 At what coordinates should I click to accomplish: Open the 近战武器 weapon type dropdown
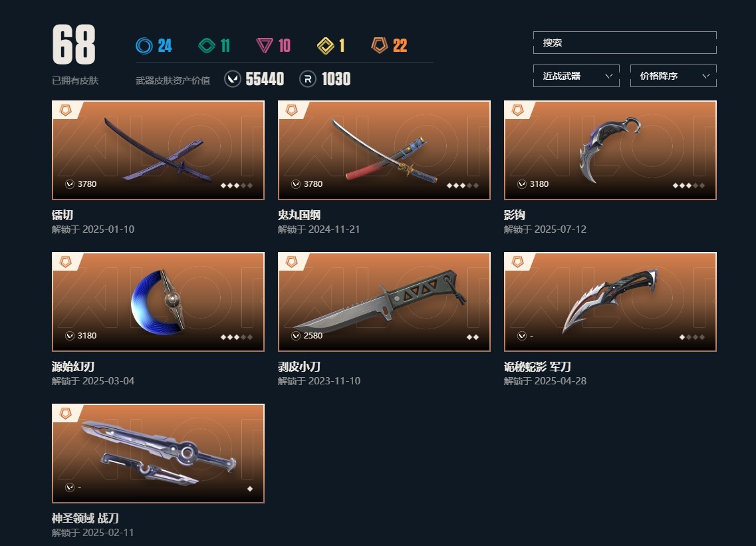click(x=576, y=76)
